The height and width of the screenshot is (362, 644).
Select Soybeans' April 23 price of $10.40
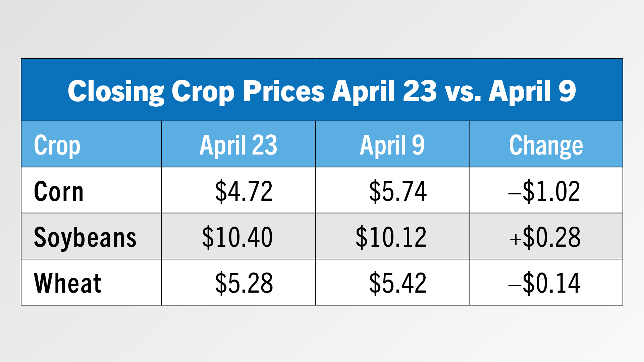(x=237, y=237)
